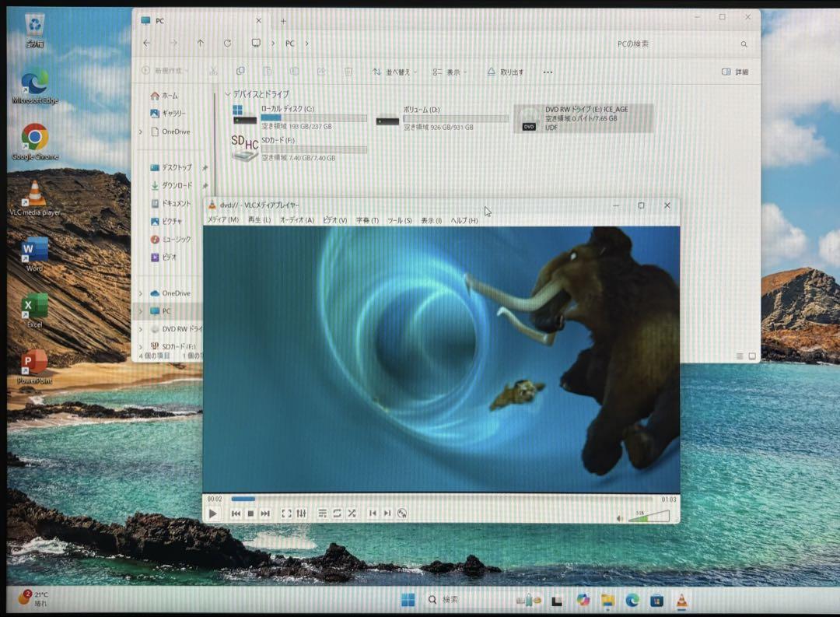Viewport: 840px width, 617px height.
Task: Open ビデオ in Explorer quick access
Action: (x=164, y=258)
